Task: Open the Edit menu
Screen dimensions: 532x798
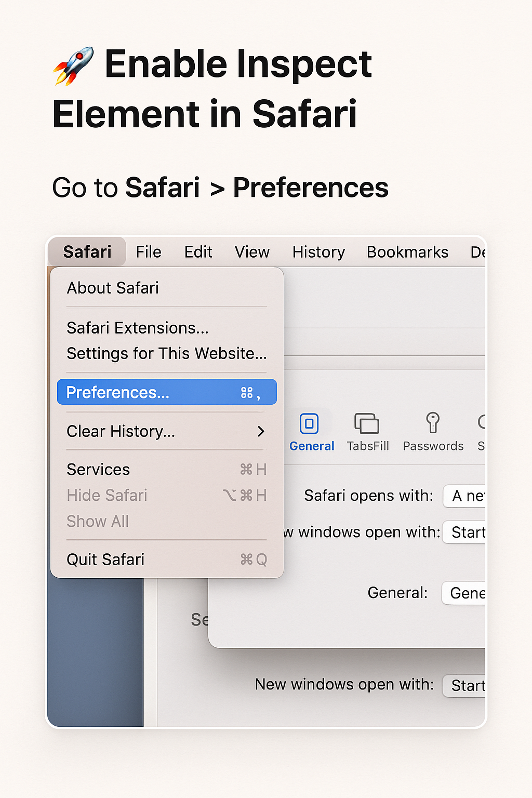Action: [198, 252]
